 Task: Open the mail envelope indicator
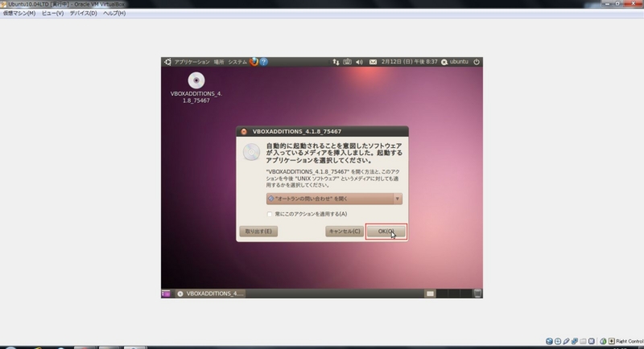point(373,62)
